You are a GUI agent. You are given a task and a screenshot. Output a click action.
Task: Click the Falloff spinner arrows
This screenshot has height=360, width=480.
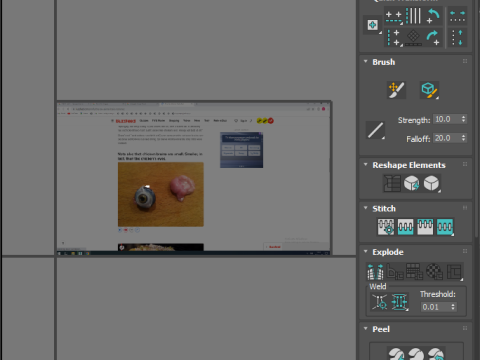463,138
